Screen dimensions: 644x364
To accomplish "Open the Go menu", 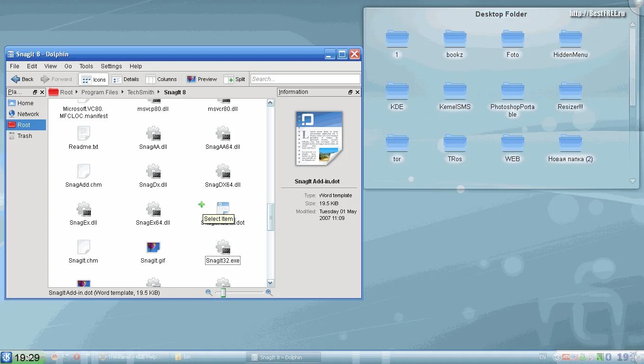I will click(x=68, y=66).
